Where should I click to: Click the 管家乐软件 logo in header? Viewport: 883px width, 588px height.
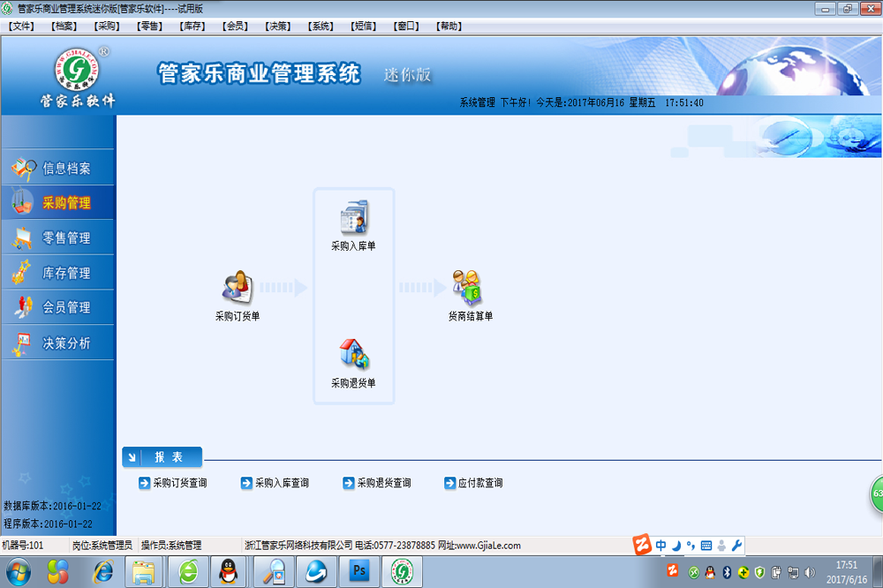[x=77, y=77]
